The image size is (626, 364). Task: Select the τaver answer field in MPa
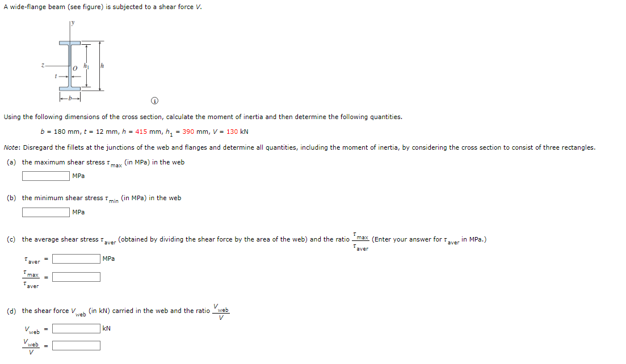click(x=76, y=259)
